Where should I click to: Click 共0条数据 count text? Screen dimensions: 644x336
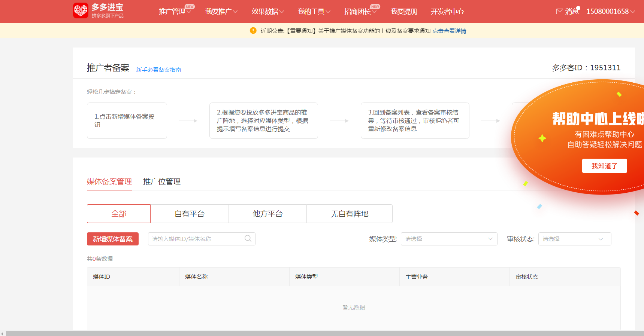100,259
